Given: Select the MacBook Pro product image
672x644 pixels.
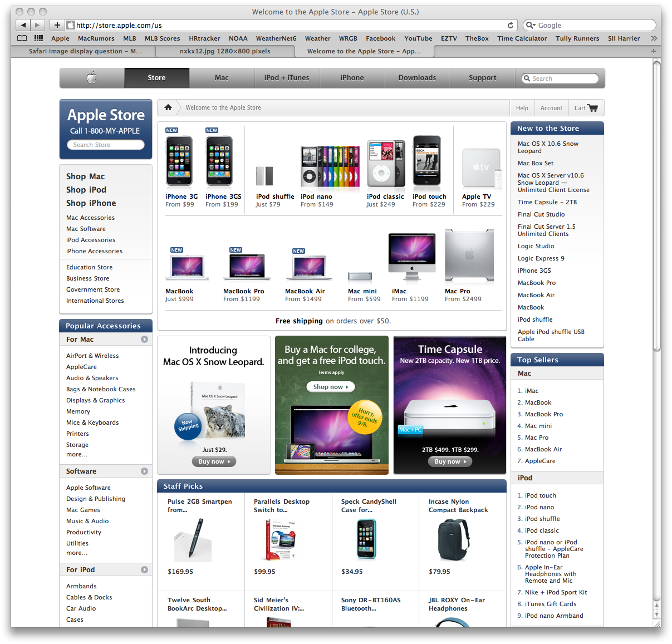Looking at the screenshot, I should pyautogui.click(x=247, y=267).
